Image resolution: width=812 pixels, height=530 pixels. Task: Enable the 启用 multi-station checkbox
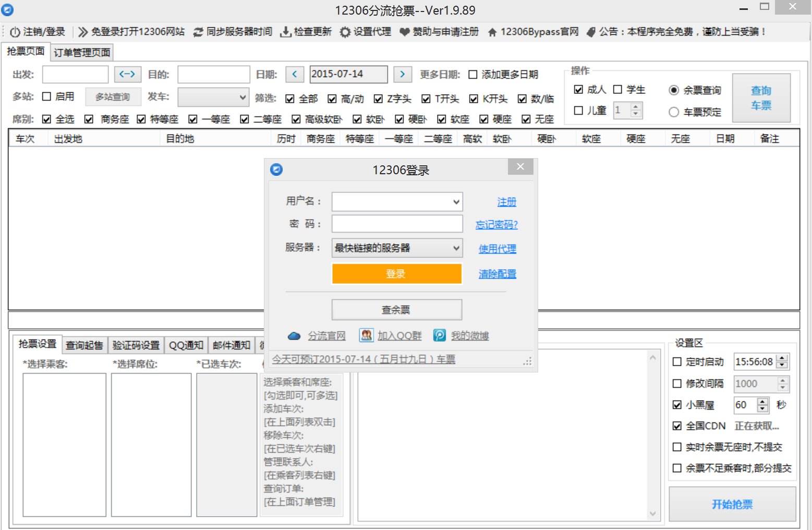46,97
